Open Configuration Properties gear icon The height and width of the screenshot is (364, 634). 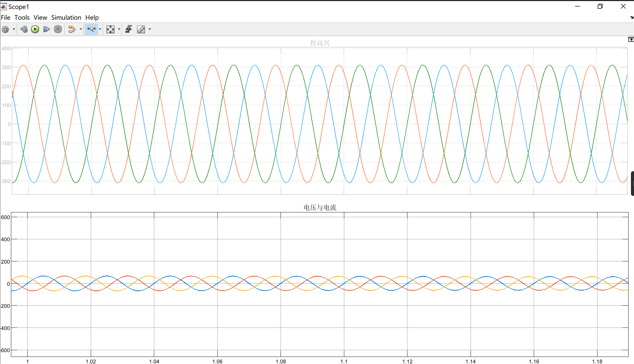tap(5, 29)
